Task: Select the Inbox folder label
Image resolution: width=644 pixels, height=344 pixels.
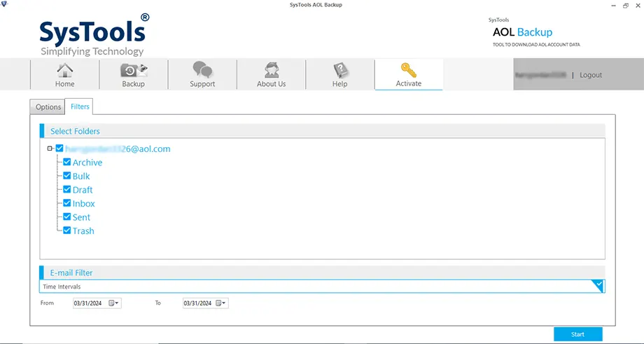Action: 84,203
